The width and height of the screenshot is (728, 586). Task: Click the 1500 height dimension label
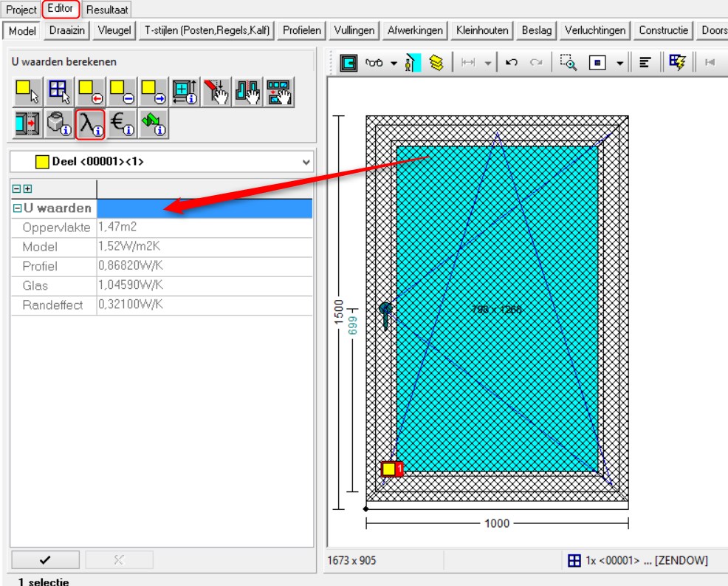pyautogui.click(x=339, y=311)
